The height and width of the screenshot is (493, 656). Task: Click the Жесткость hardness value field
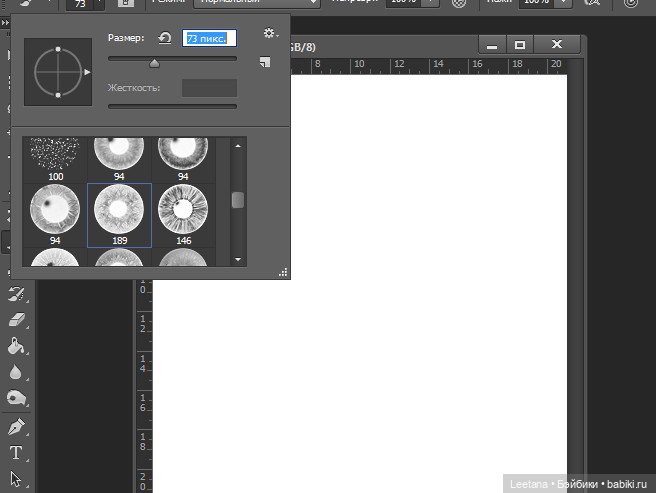click(x=209, y=88)
